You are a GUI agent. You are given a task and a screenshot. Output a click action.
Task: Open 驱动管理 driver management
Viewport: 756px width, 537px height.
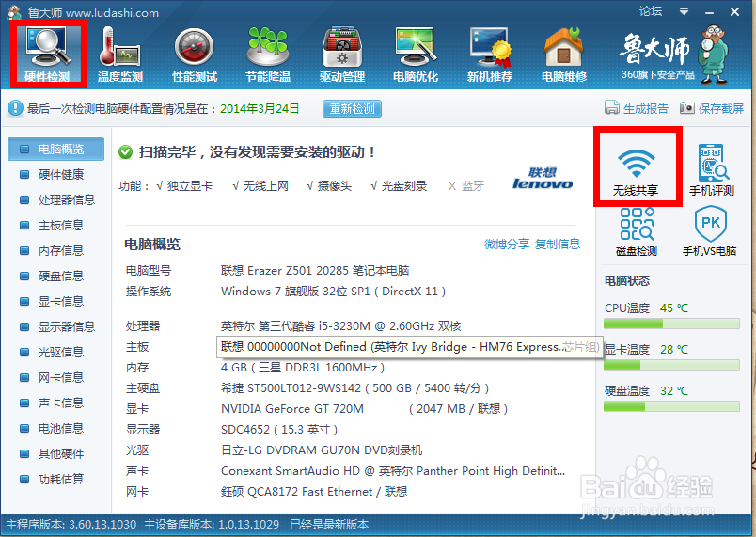pyautogui.click(x=342, y=55)
